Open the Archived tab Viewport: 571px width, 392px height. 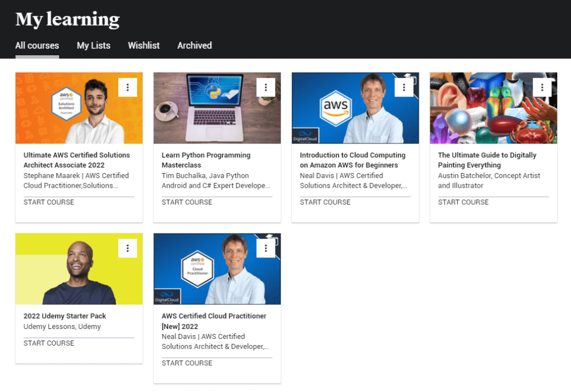pos(194,46)
